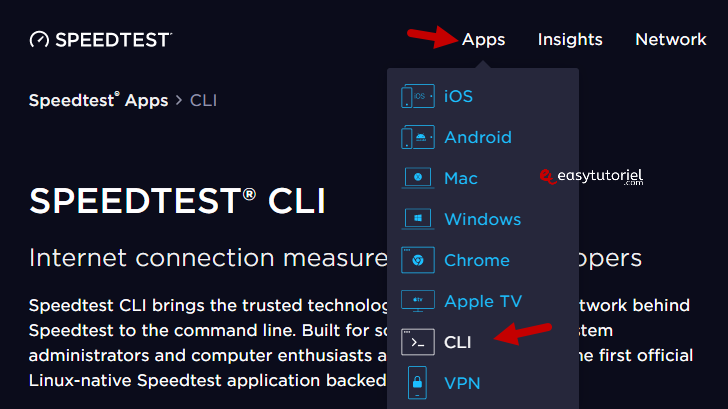
Task: Open the Network navigation menu
Action: tap(670, 40)
